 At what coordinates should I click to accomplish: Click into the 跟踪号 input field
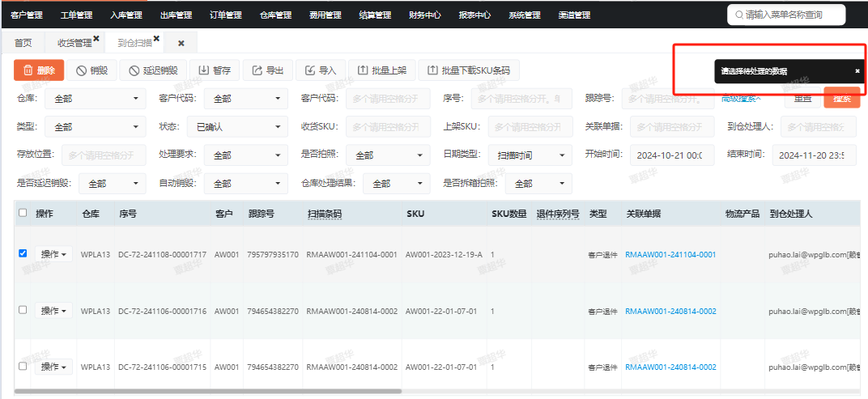pos(667,99)
